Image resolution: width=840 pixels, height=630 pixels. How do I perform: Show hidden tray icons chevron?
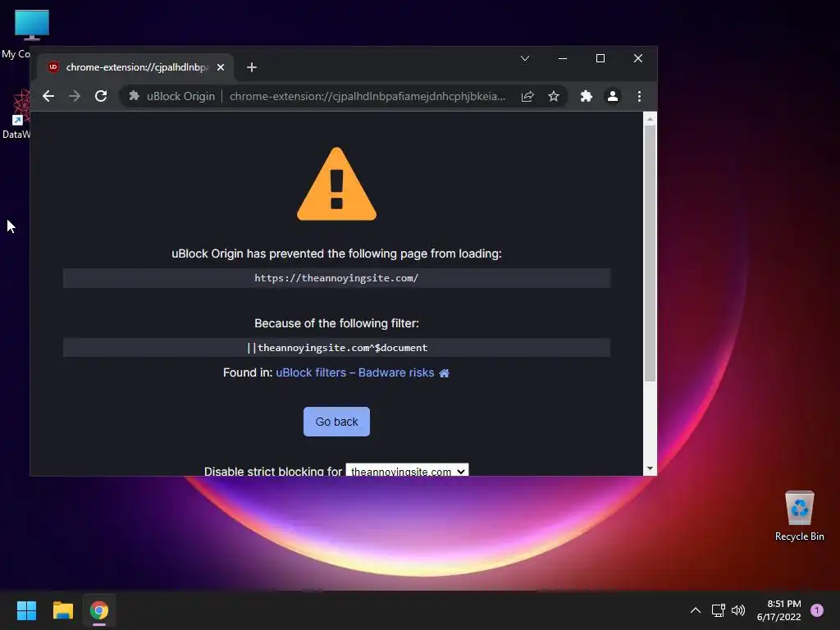click(x=696, y=610)
